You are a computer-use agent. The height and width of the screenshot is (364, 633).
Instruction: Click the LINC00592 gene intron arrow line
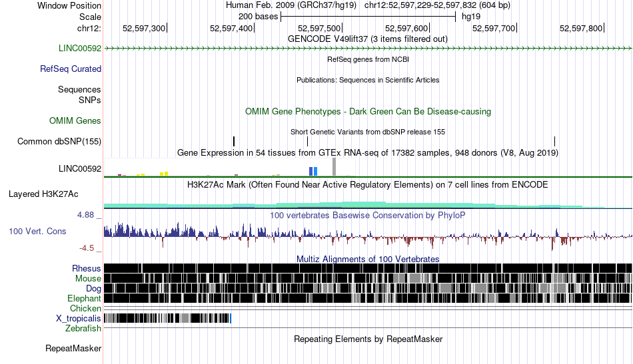click(x=368, y=49)
